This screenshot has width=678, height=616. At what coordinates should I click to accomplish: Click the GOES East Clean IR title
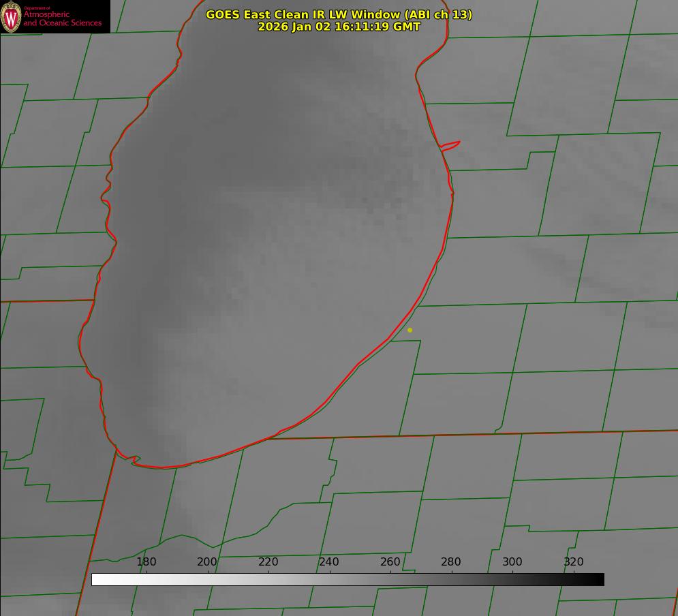[x=339, y=14]
